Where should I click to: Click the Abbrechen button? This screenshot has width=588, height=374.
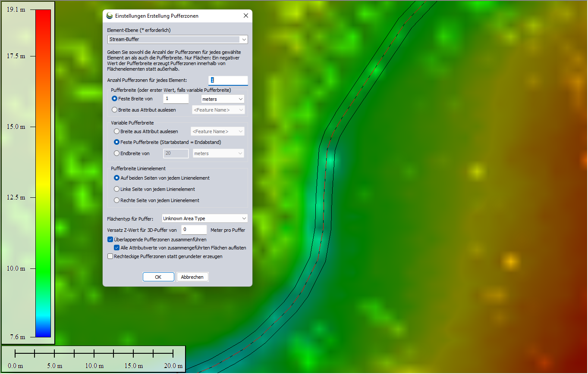[192, 277]
